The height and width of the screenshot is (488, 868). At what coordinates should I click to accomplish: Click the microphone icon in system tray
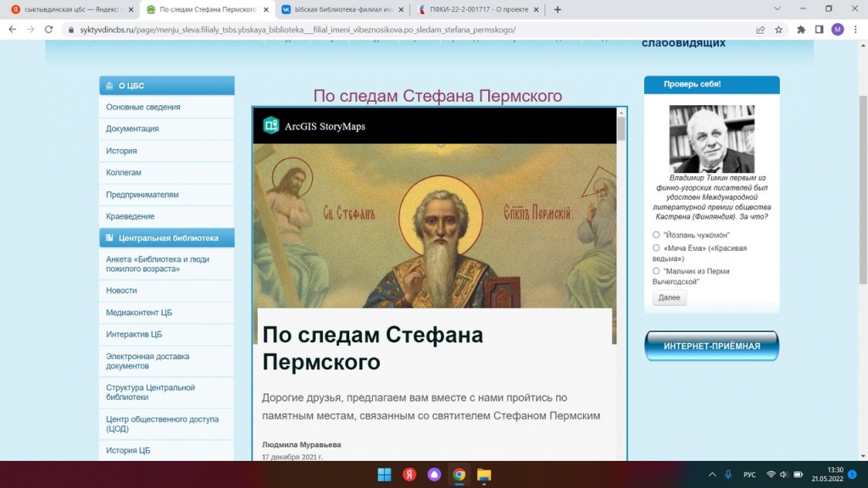coord(728,474)
